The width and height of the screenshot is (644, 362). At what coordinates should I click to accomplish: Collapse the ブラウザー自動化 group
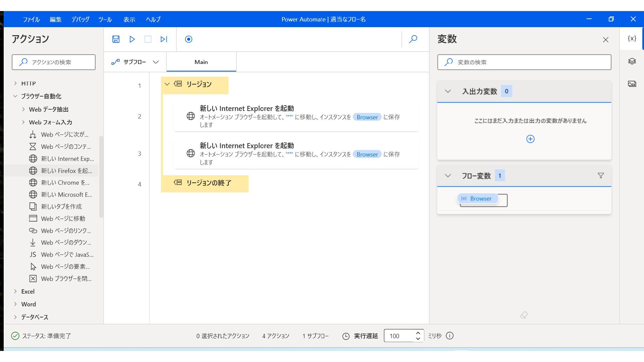[15, 96]
